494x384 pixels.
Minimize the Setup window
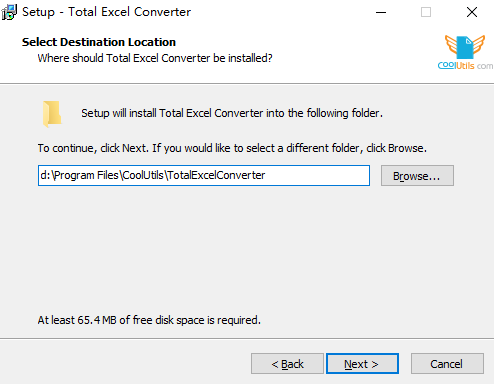tap(381, 12)
